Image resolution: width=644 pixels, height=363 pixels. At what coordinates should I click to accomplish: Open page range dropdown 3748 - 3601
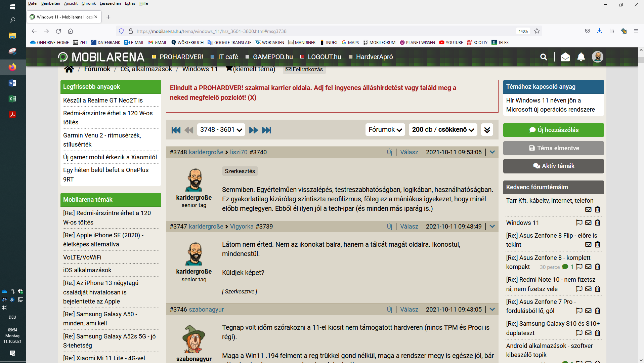click(x=221, y=130)
